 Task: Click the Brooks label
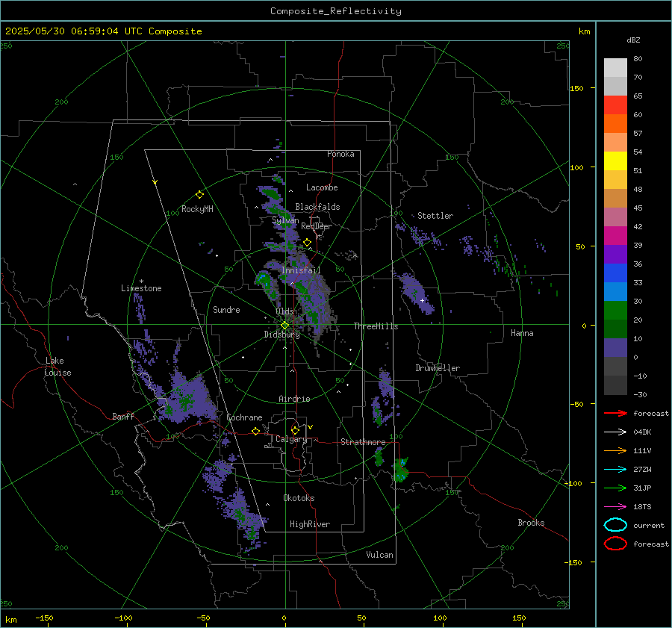[x=531, y=523]
